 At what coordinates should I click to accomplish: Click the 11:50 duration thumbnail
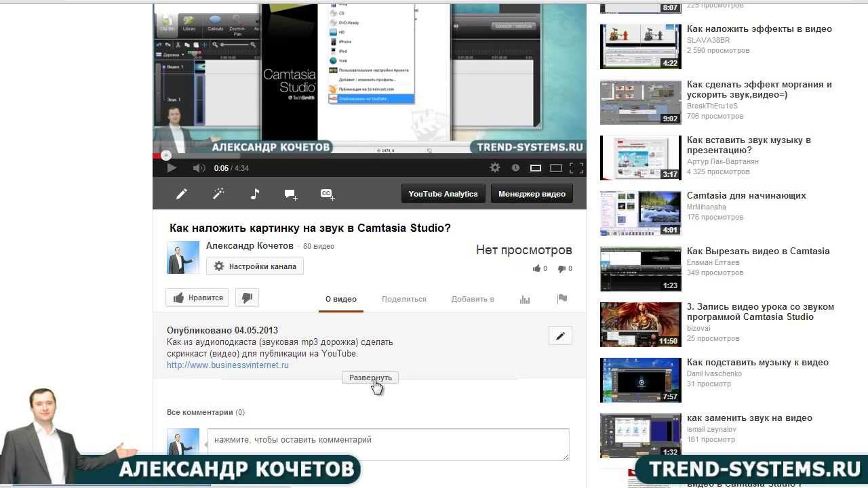click(x=641, y=324)
